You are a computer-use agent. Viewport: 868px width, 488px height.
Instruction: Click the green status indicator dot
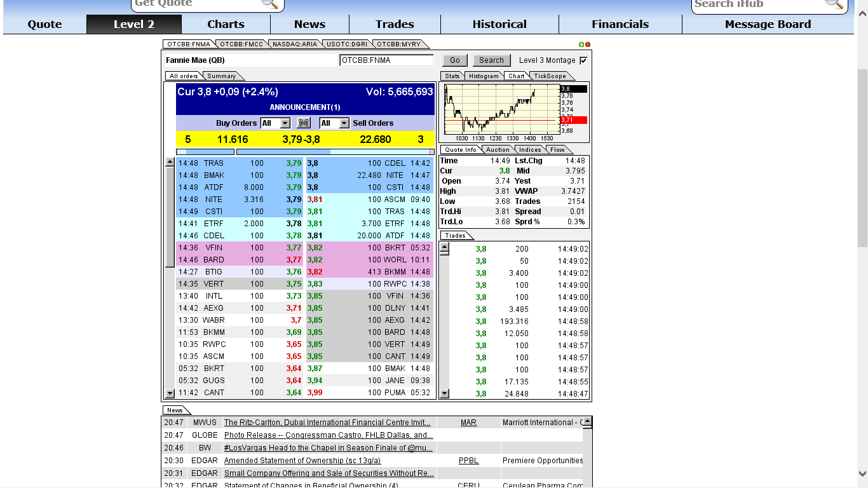pos(581,44)
